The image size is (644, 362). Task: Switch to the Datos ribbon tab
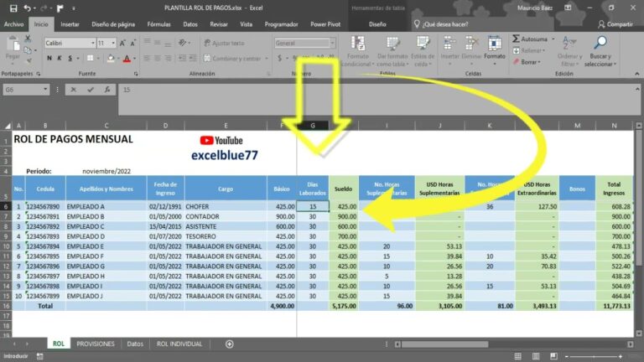[190, 24]
